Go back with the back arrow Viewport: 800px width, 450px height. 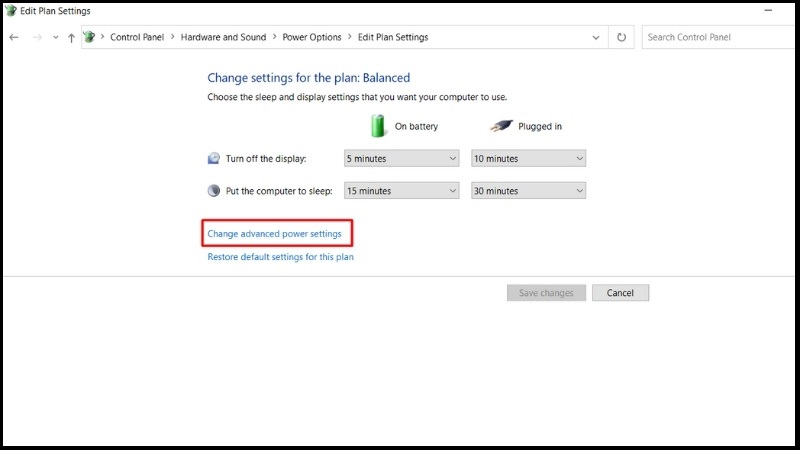pyautogui.click(x=14, y=37)
